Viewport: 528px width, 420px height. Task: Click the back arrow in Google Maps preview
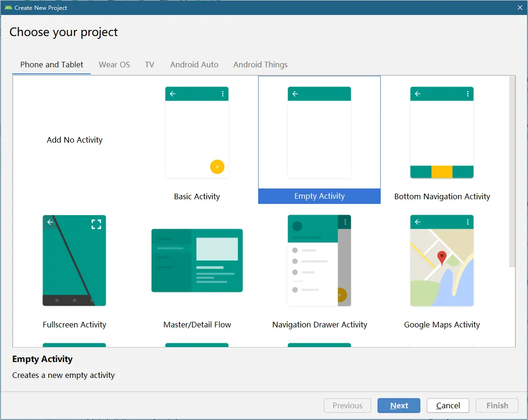point(418,222)
